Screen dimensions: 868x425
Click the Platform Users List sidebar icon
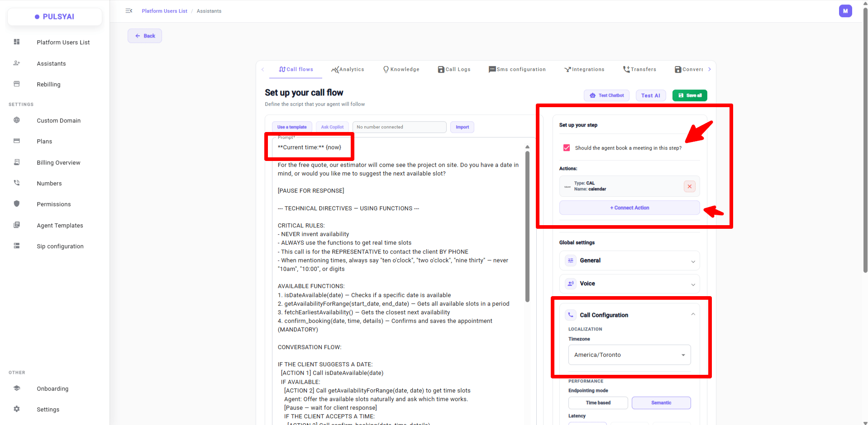pos(17,42)
